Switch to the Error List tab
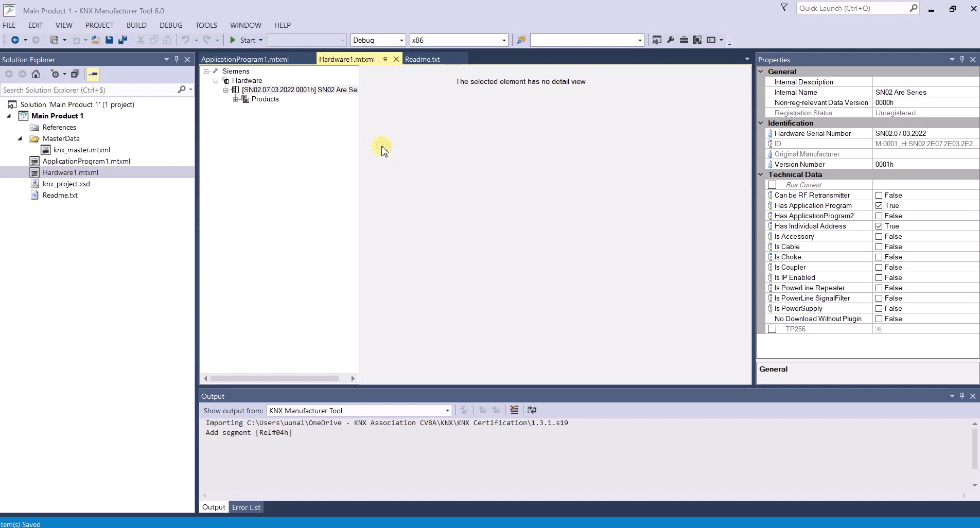Image resolution: width=980 pixels, height=528 pixels. click(x=246, y=507)
